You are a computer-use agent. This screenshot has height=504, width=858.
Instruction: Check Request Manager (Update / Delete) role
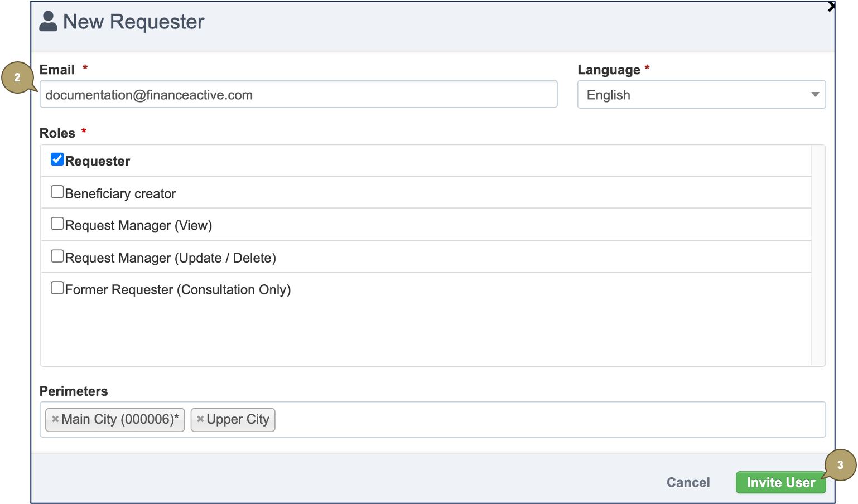point(57,256)
